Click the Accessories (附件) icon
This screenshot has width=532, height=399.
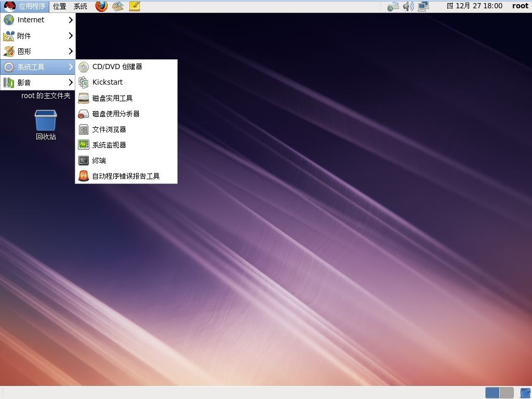pos(9,36)
